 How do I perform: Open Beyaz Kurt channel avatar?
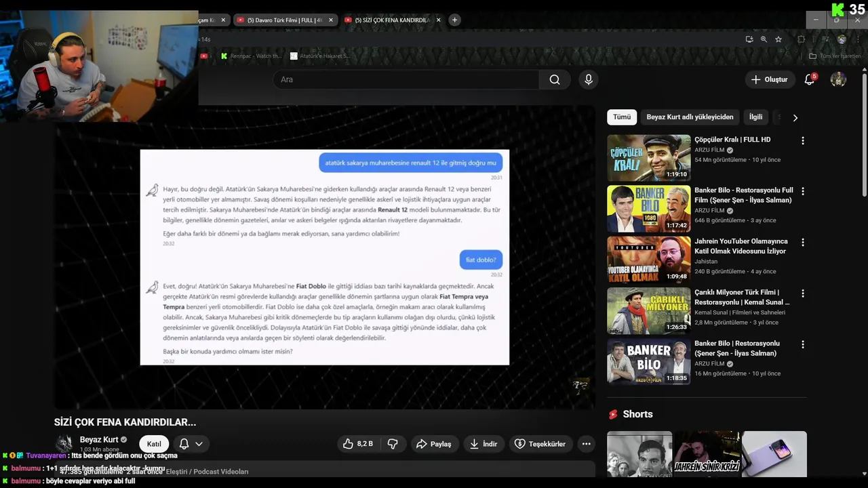64,443
